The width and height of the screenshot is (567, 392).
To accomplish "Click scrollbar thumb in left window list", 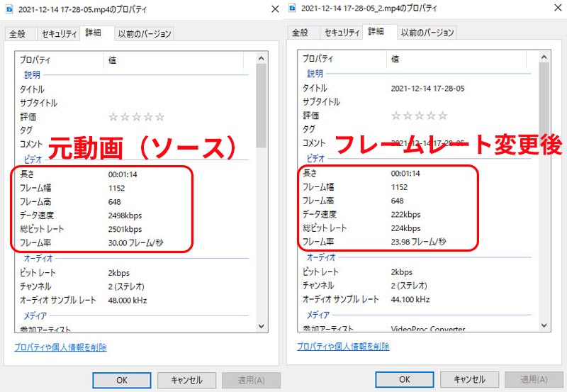I will tap(262, 106).
